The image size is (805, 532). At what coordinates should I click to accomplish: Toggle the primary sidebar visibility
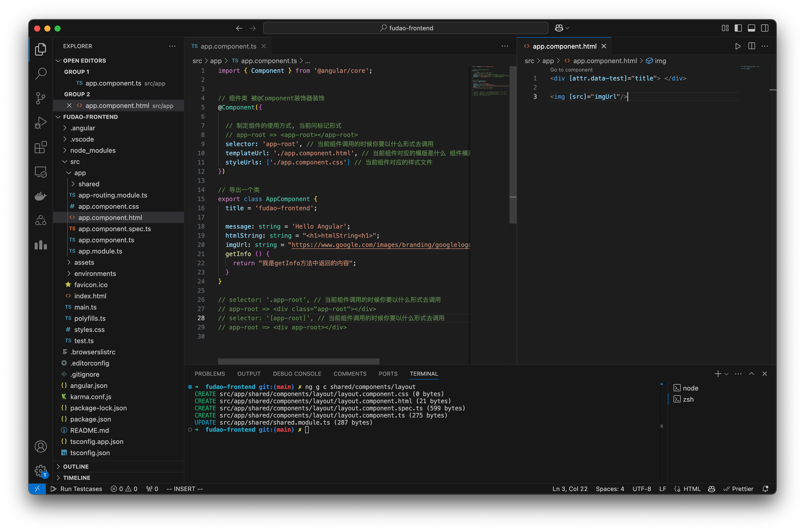tap(738, 28)
